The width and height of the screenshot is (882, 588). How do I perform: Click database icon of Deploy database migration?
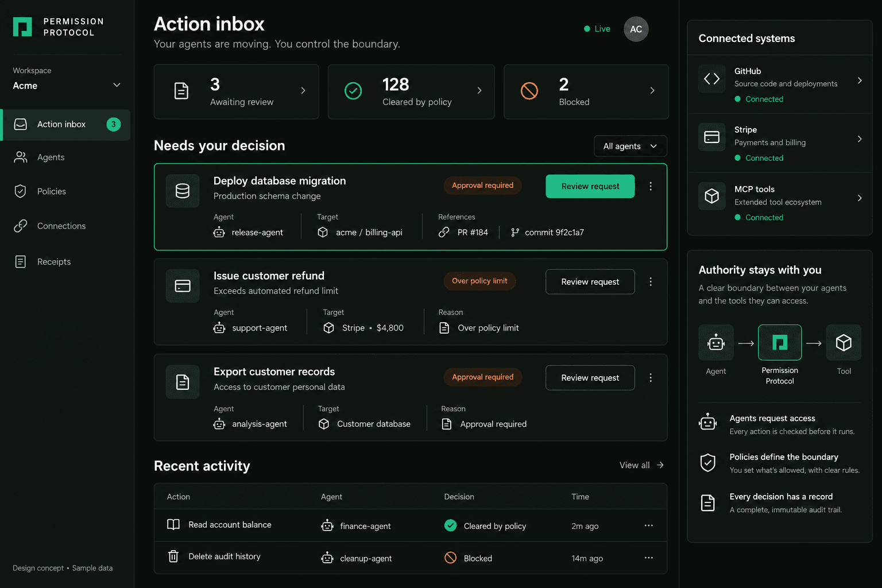pos(183,191)
